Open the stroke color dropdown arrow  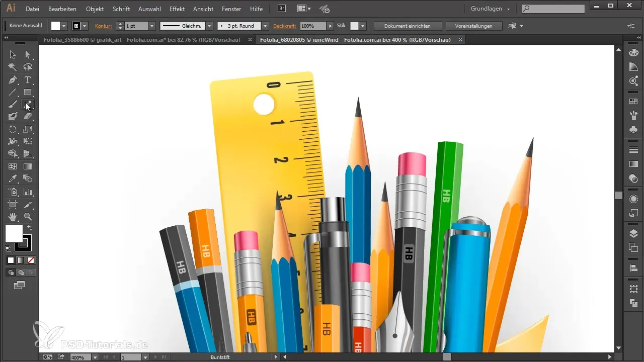tap(85, 26)
